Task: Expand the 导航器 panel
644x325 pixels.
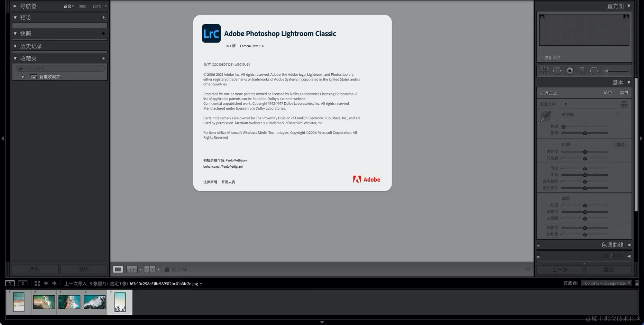Action: click(15, 6)
